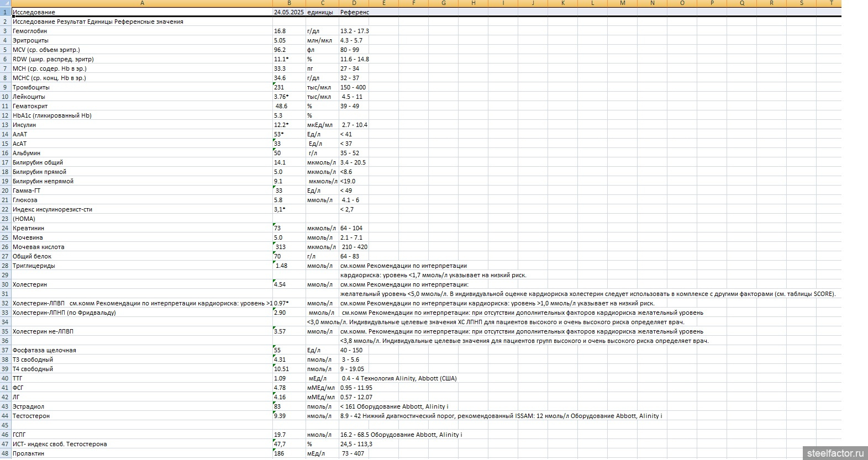This screenshot has height=460, width=868.
Task: Select column D header
Action: pos(354,3)
